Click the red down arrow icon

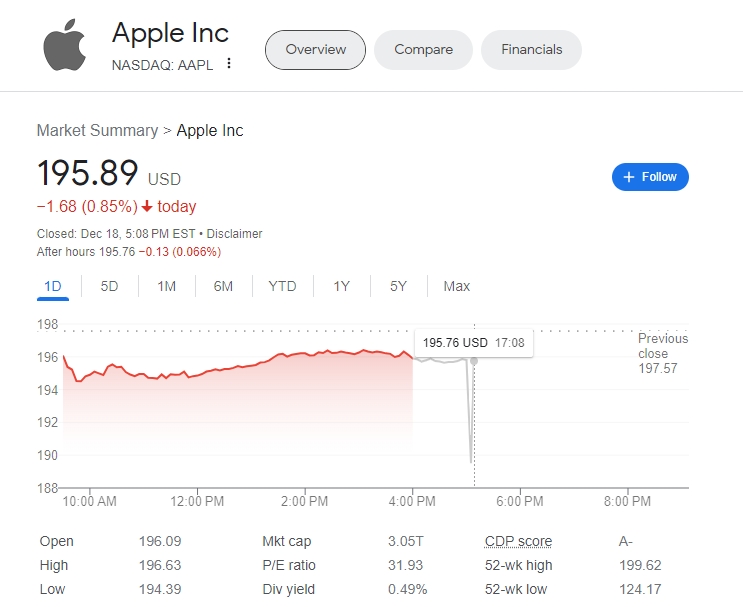tap(147, 207)
